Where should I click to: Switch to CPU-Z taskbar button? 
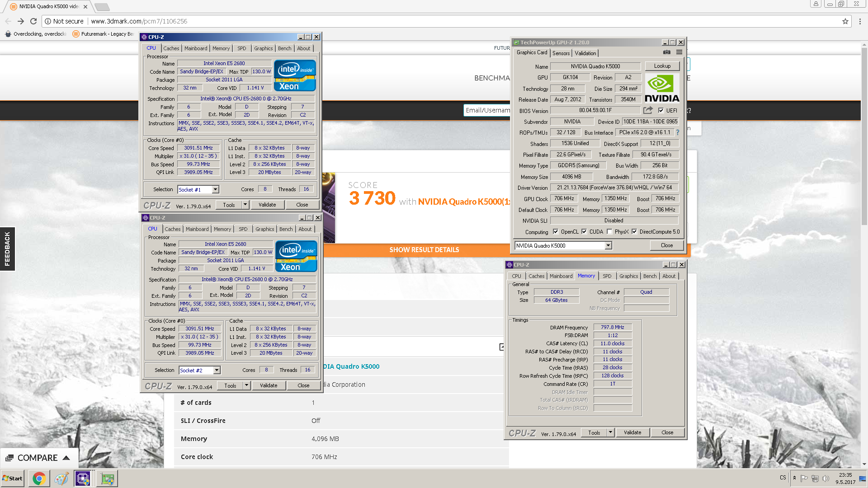(83, 479)
